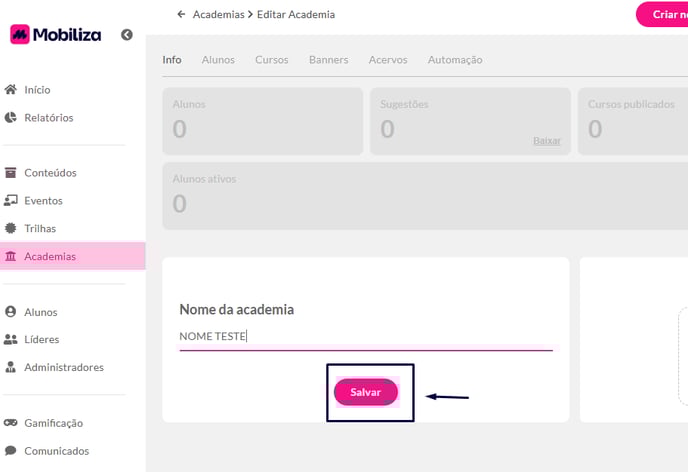This screenshot has width=688, height=472.
Task: Open Gamificação gamepad icon
Action: pyautogui.click(x=11, y=423)
